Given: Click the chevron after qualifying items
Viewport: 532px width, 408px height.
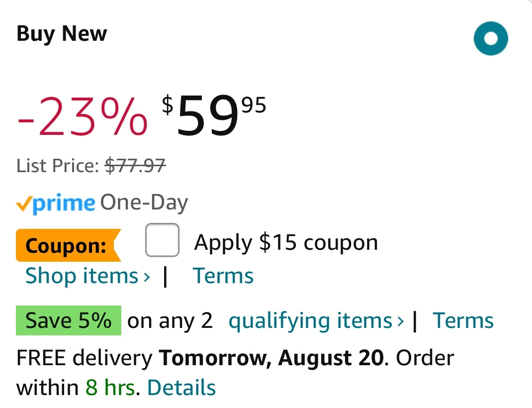Looking at the screenshot, I should (x=401, y=321).
